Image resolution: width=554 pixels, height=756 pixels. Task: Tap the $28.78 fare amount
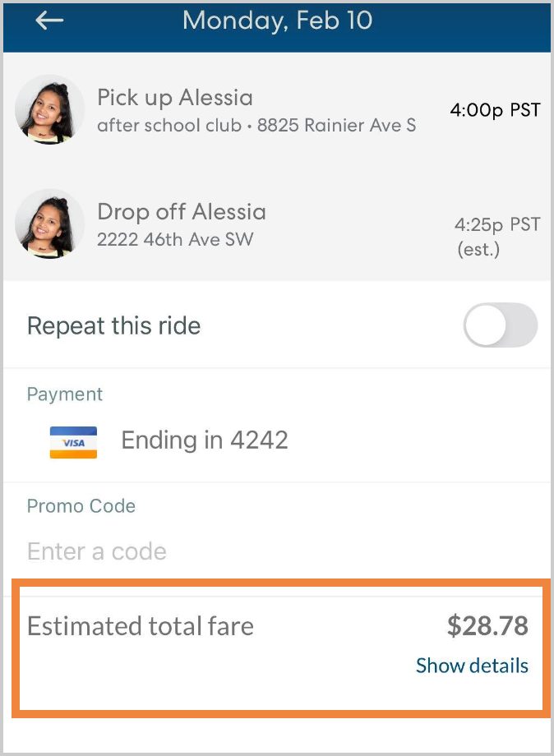click(487, 626)
